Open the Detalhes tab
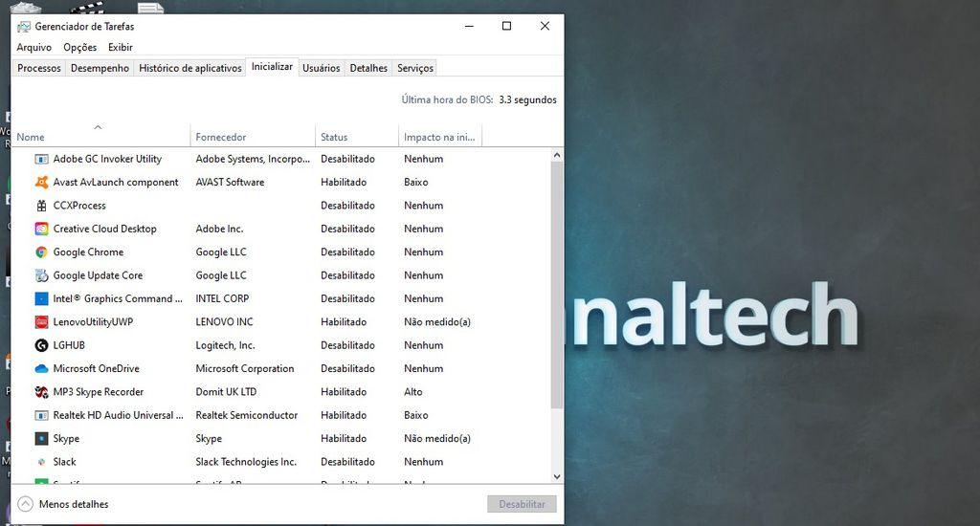Image resolution: width=980 pixels, height=526 pixels. point(368,68)
